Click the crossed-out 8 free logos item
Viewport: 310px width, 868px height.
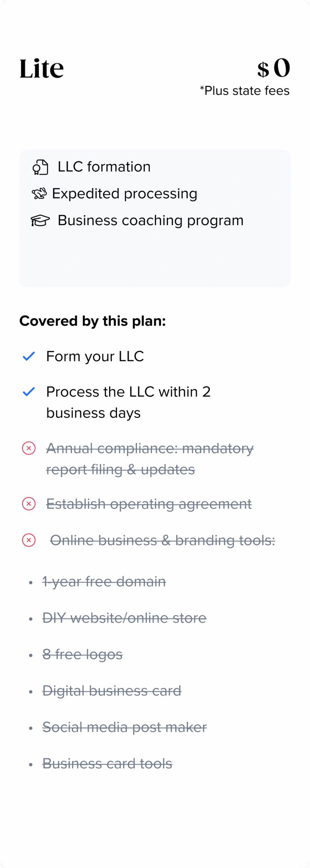click(x=83, y=654)
